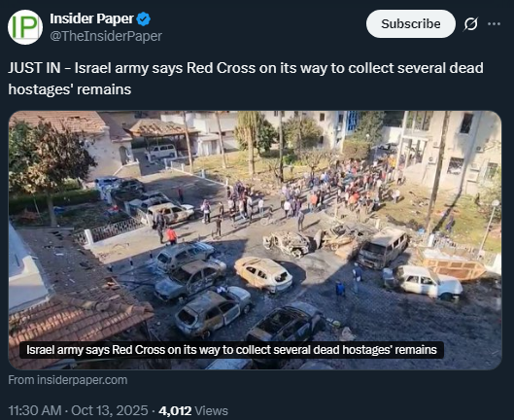Visit the @TheInsiderPaper handle link
The image size is (514, 420).
(x=106, y=36)
